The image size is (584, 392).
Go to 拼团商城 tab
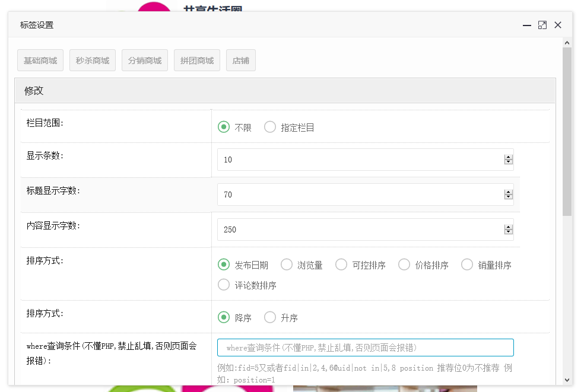click(197, 60)
